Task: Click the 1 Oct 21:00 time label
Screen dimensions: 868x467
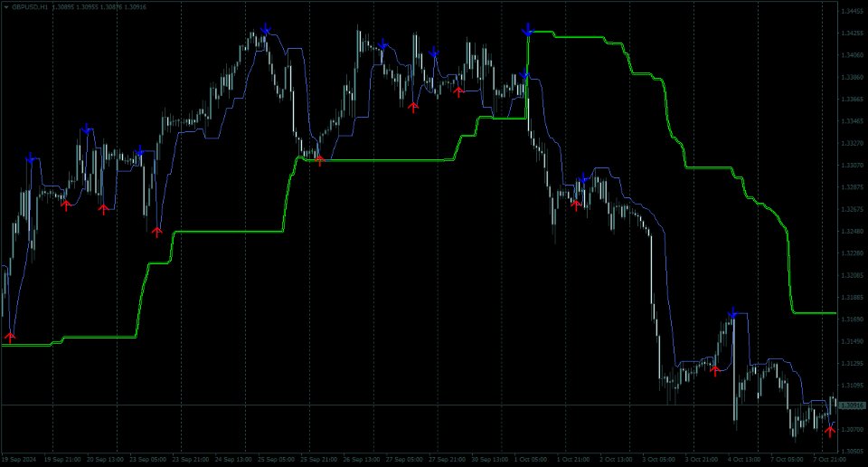Action: tap(573, 459)
